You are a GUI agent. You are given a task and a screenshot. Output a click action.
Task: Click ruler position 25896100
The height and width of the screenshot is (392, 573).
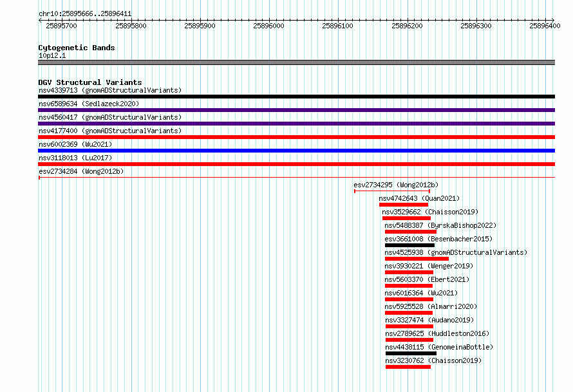point(337,26)
